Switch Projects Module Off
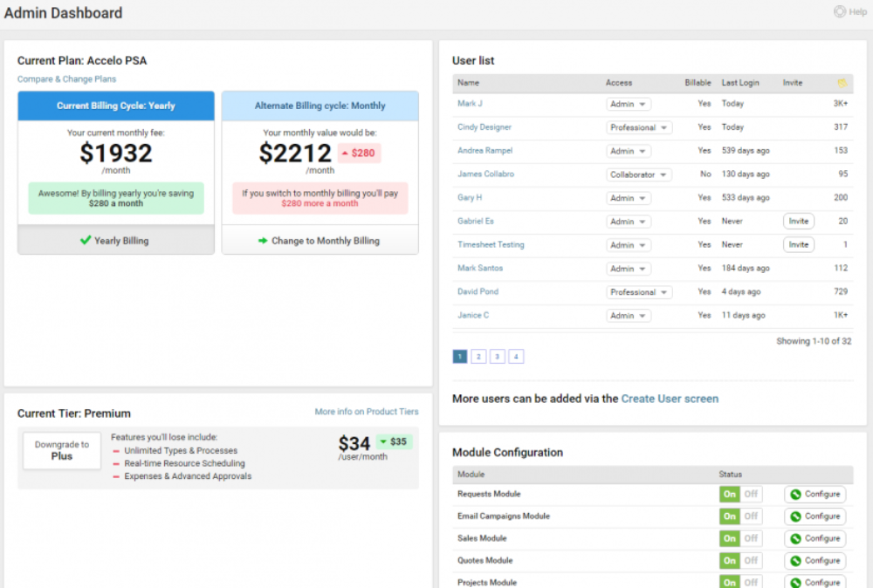Viewport: 873px width, 588px height. 751,582
